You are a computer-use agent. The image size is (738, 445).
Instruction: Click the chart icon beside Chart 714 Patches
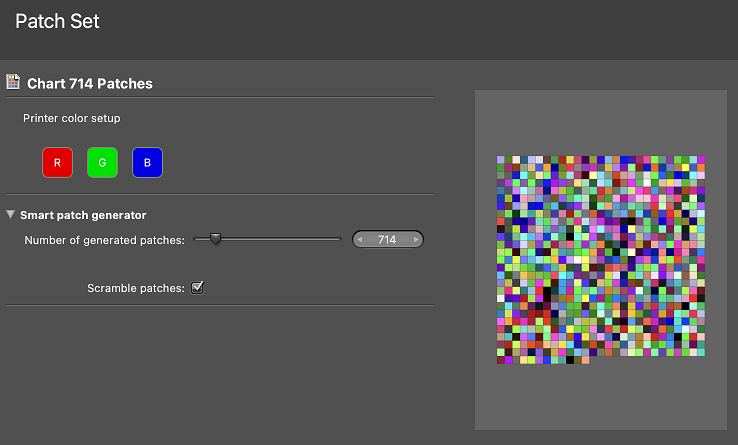pos(14,82)
